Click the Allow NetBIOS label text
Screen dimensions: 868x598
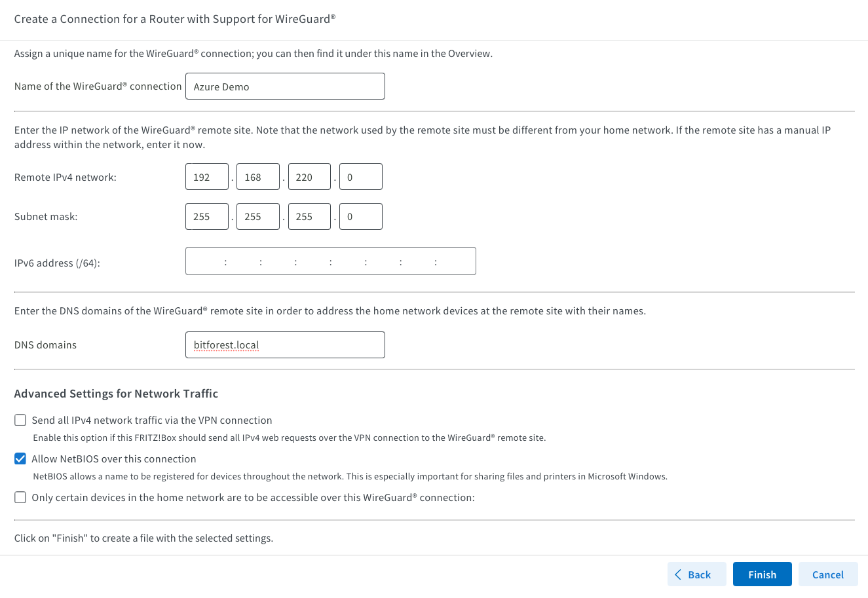click(x=114, y=459)
